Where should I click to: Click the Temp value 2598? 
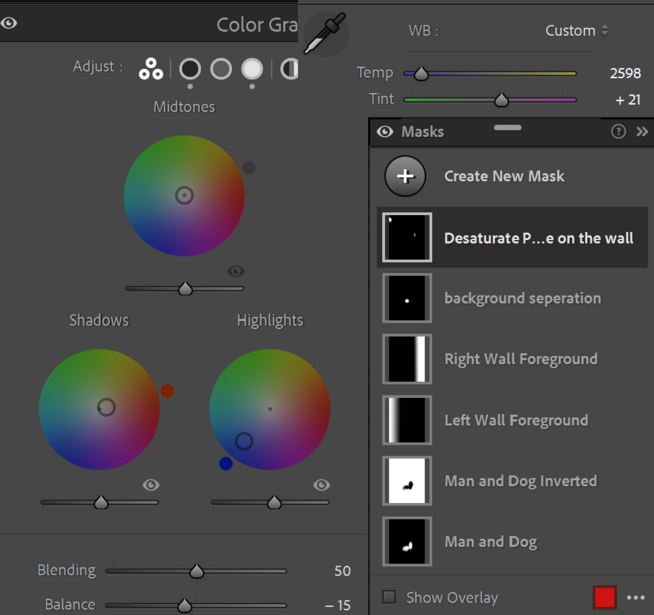click(x=625, y=73)
